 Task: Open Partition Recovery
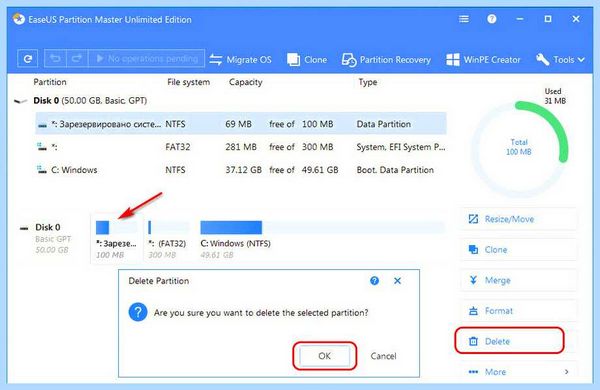(x=386, y=60)
